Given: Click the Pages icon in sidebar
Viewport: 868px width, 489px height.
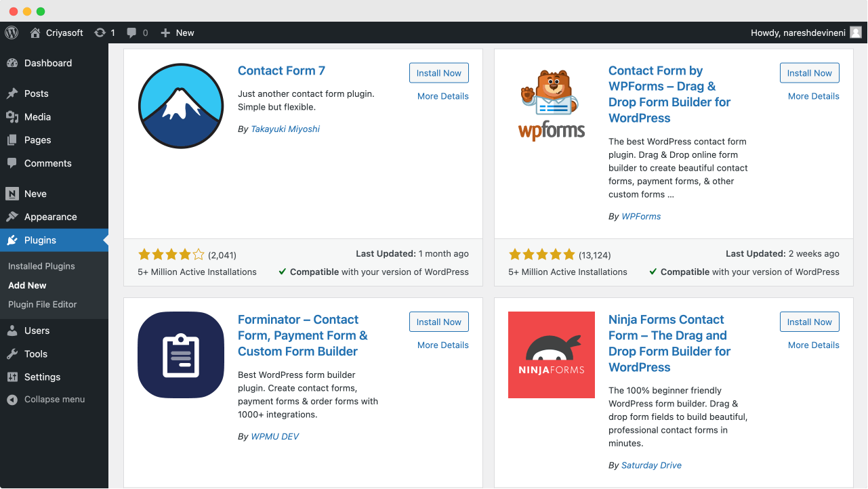Looking at the screenshot, I should point(12,140).
